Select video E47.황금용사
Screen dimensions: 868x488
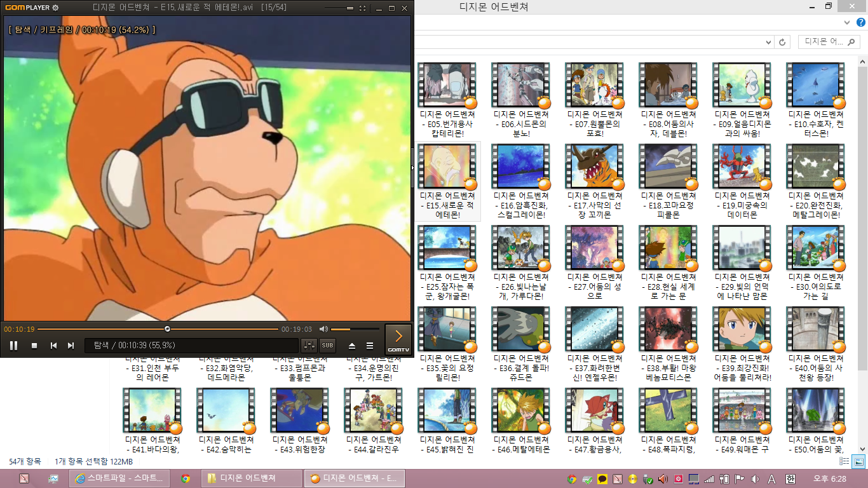pos(595,421)
